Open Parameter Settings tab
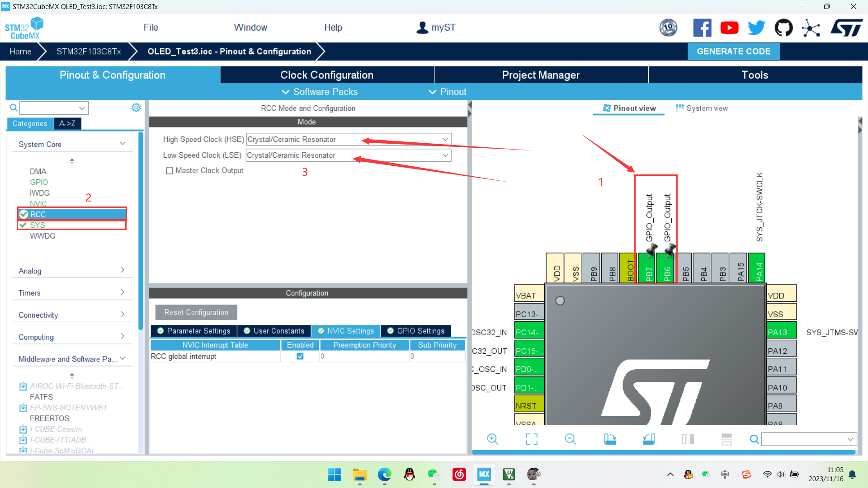This screenshot has width=868, height=488. (x=194, y=331)
